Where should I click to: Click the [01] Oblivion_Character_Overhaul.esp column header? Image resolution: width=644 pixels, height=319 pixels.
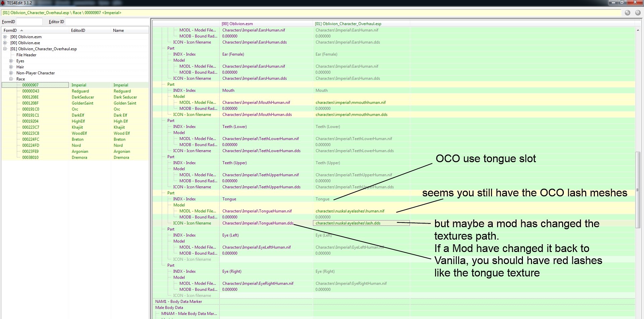(362, 24)
